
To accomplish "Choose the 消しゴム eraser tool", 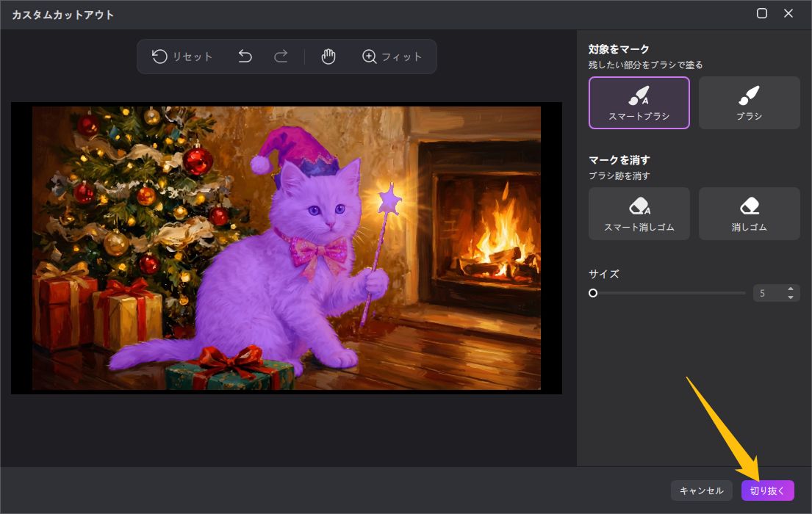I will click(x=749, y=214).
